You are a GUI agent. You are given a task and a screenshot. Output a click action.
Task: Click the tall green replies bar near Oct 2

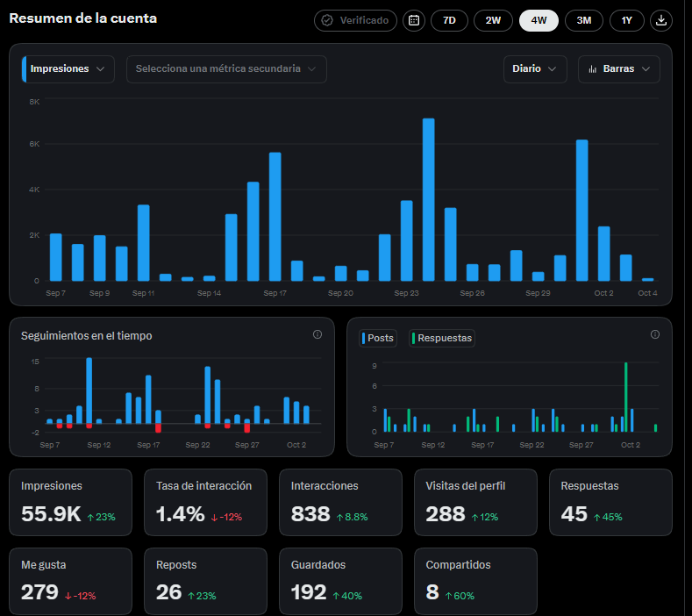pos(626,397)
